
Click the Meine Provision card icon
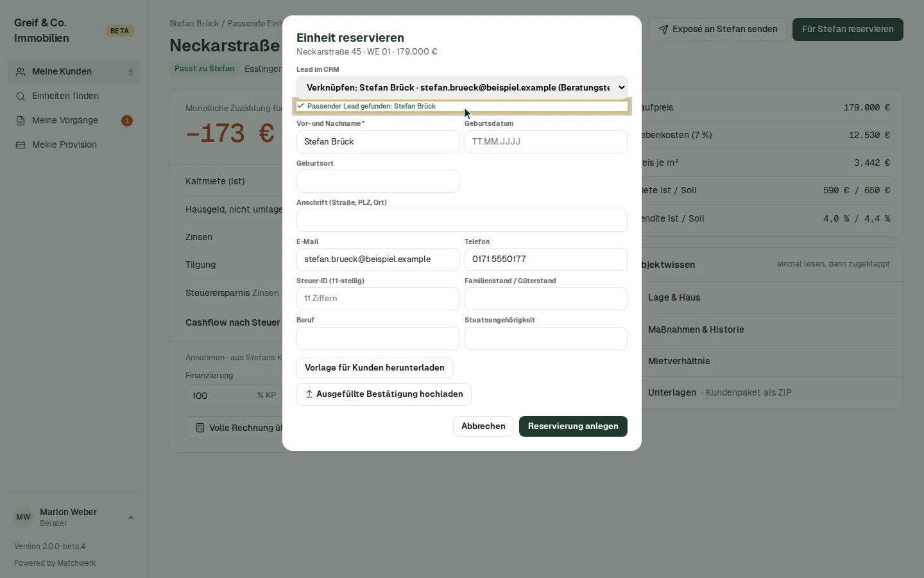click(21, 145)
